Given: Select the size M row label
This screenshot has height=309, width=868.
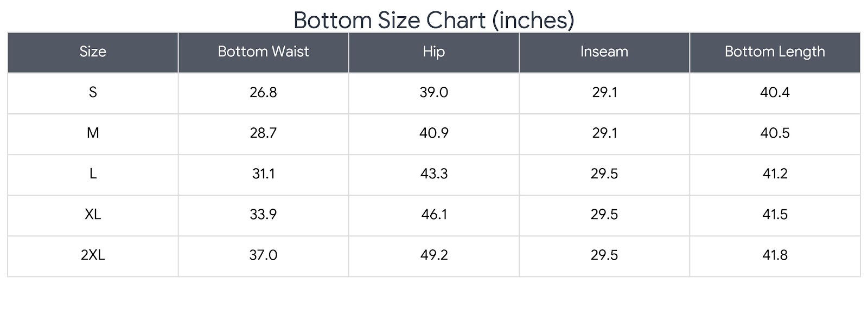Looking at the screenshot, I should click(x=93, y=133).
